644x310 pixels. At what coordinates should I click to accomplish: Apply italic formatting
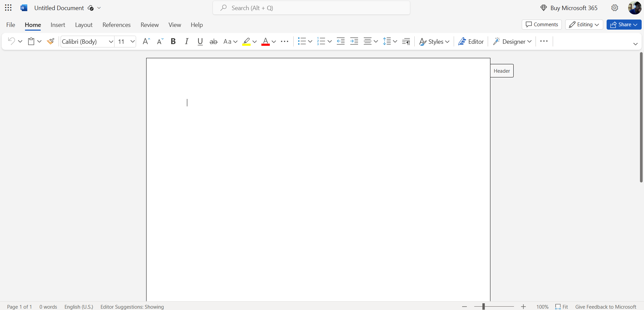coord(187,41)
